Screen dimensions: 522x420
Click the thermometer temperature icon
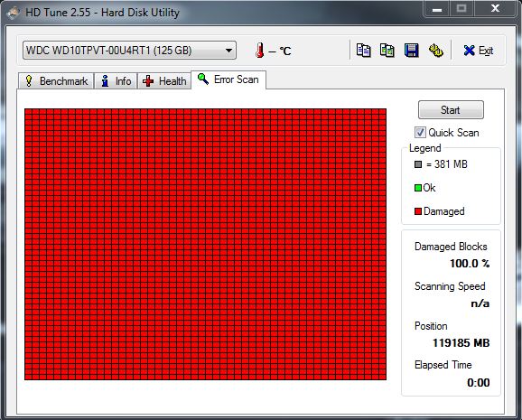260,51
